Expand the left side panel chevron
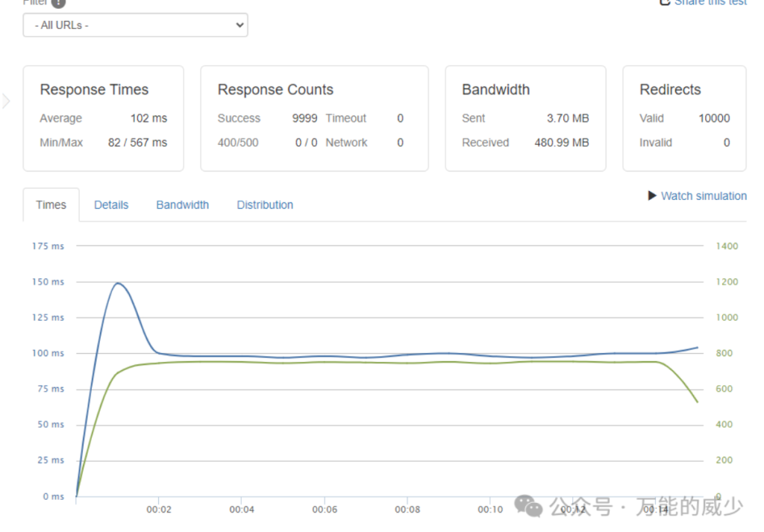 click(x=6, y=101)
